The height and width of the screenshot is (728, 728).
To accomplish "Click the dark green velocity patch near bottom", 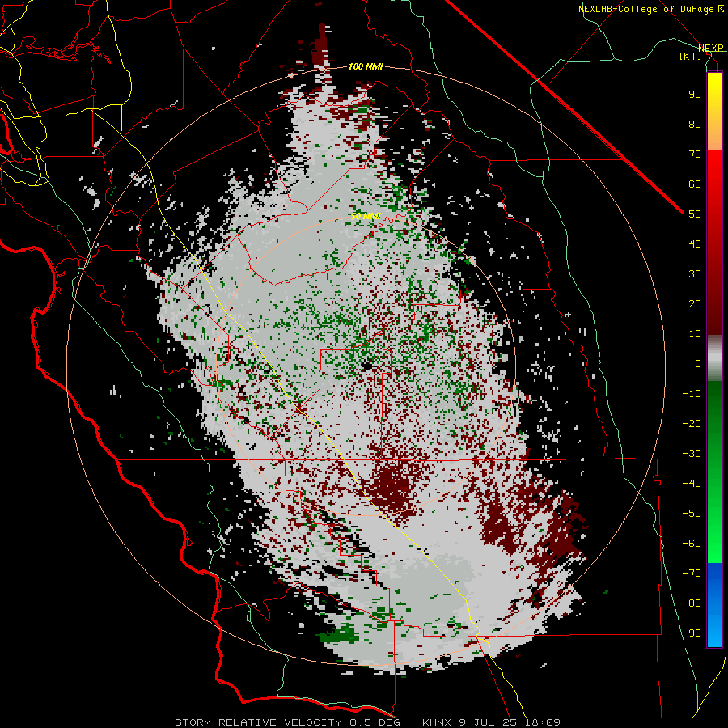I will pos(341,634).
